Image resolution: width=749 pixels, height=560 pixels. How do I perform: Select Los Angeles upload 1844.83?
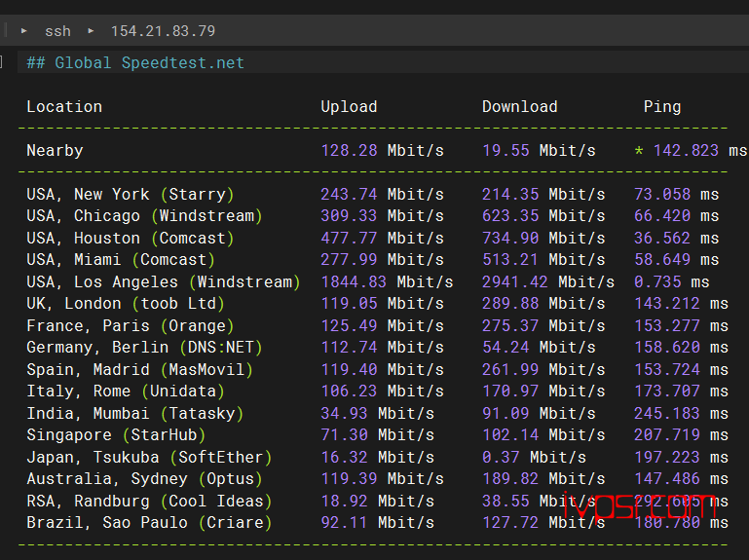click(354, 281)
